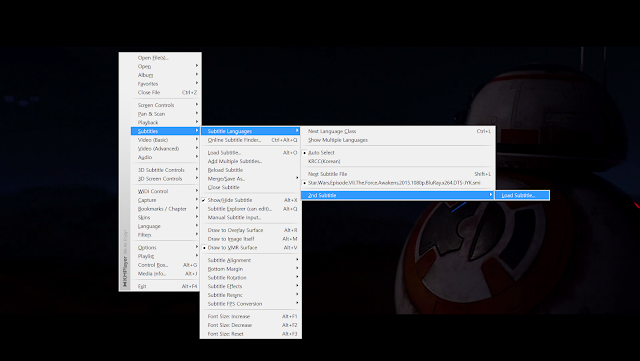Screen dimensions: 640x361
Task: Select the Star.Wars.Episode.VII smi subtitle file
Action: [x=398, y=183]
